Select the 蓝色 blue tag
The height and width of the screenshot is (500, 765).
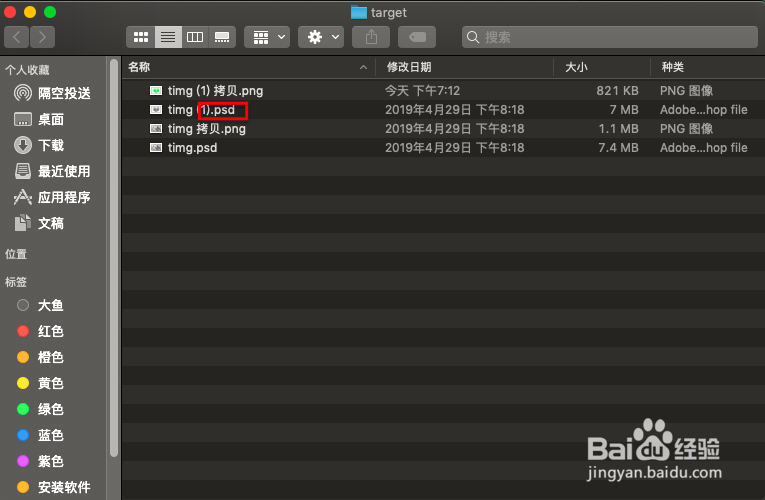[51, 436]
